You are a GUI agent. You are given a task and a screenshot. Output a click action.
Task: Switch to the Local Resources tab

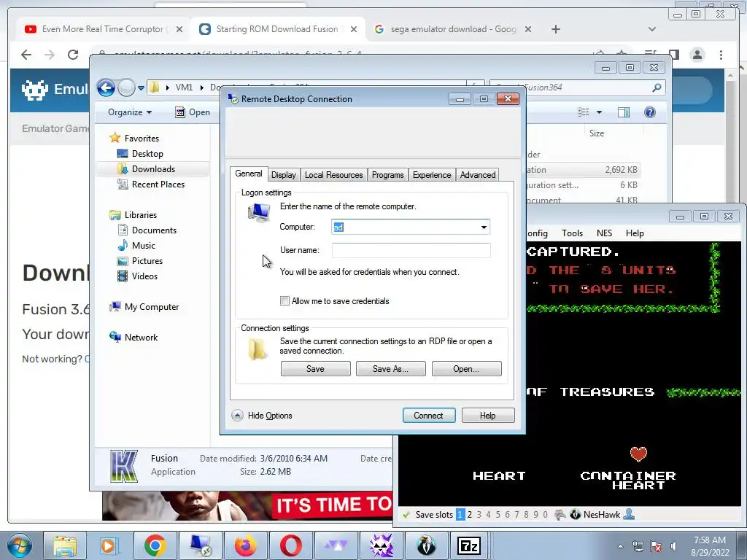(x=333, y=175)
